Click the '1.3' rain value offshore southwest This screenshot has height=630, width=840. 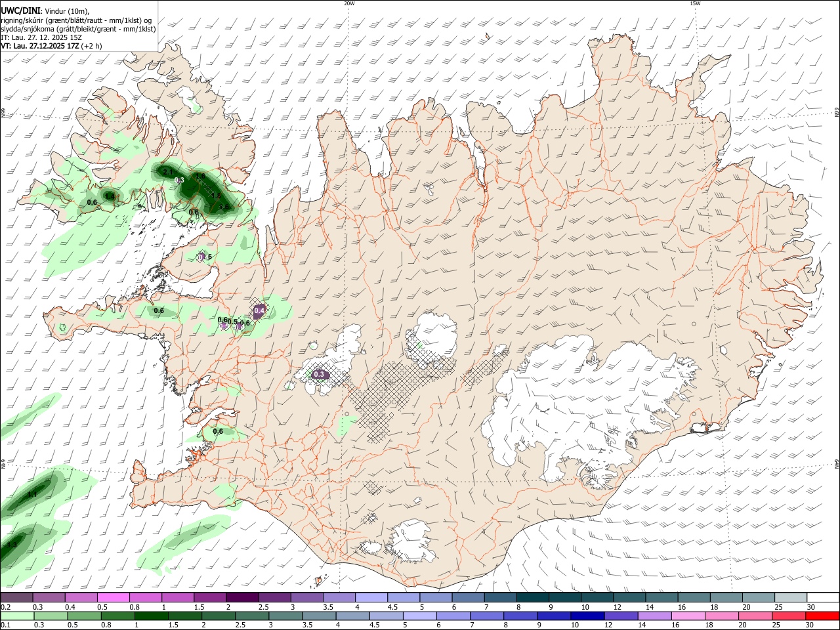tap(11, 545)
